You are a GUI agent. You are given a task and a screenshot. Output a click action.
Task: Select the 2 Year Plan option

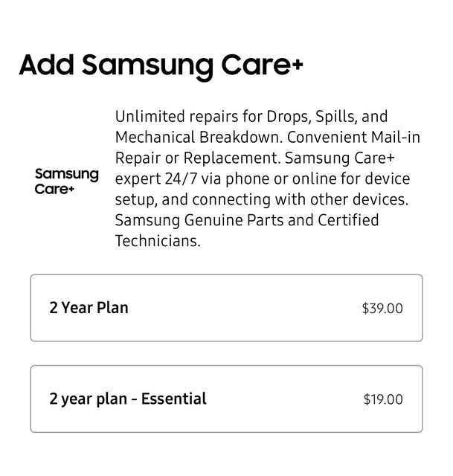tap(226, 308)
